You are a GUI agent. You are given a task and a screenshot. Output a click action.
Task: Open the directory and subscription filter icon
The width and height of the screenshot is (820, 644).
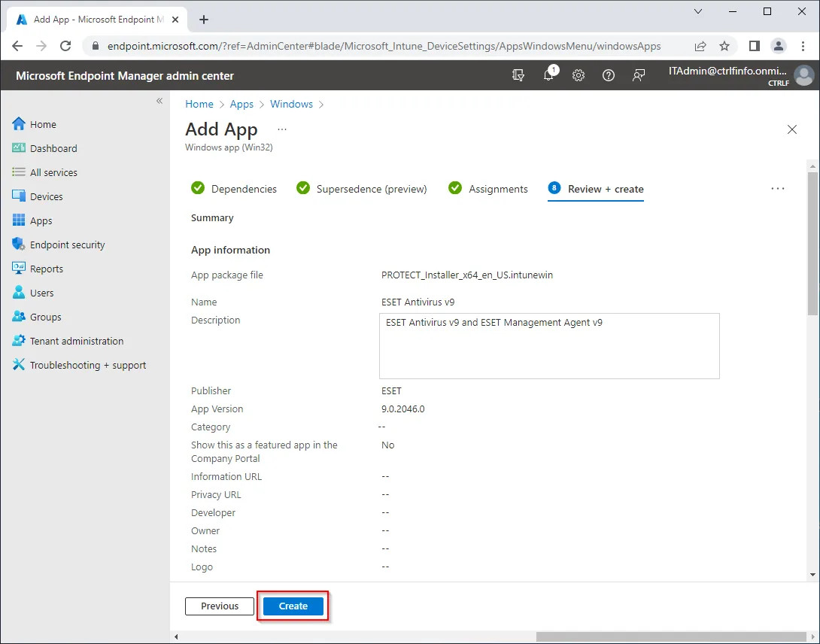click(x=518, y=75)
